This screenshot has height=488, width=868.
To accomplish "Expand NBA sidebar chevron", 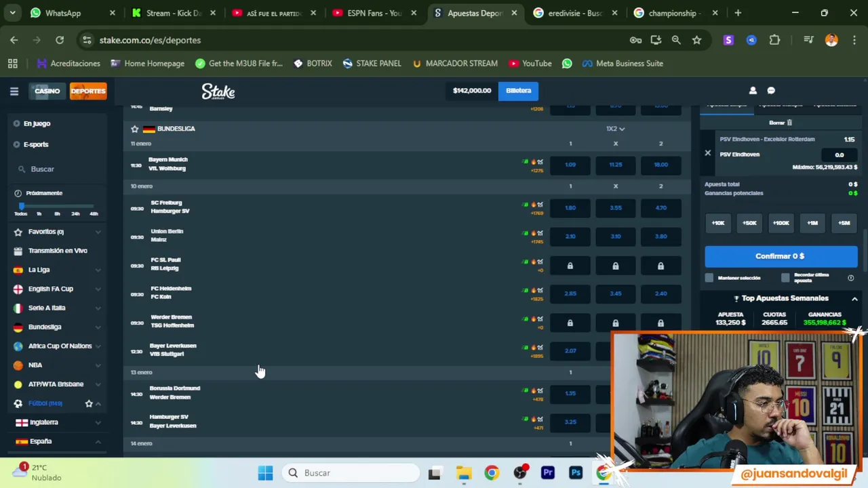I will pos(98,365).
